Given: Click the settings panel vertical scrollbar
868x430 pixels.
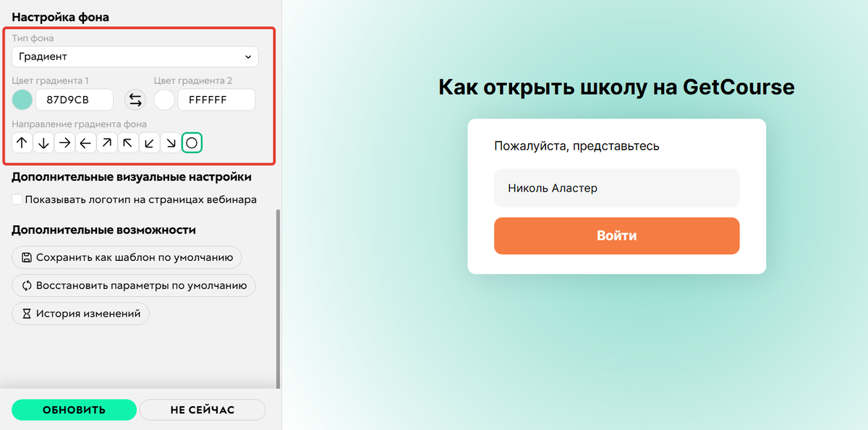Looking at the screenshot, I should [278, 300].
